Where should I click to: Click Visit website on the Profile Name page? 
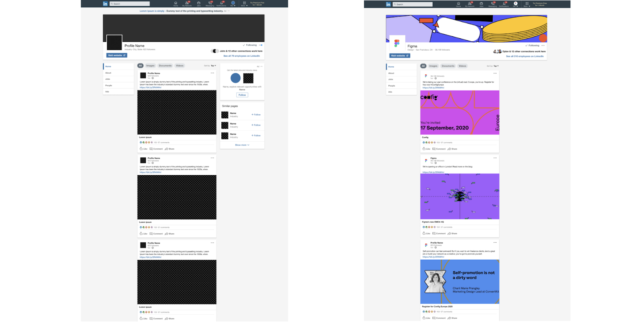pos(117,55)
